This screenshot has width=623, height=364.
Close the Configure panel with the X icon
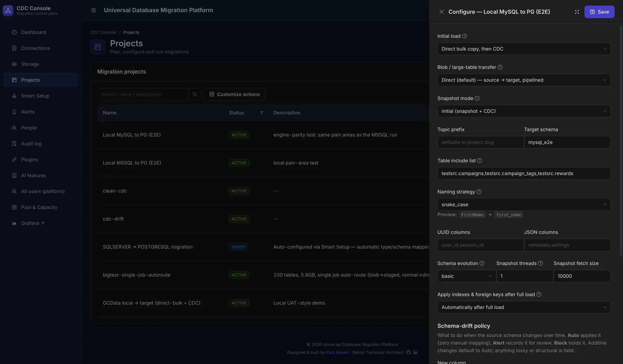click(x=441, y=12)
